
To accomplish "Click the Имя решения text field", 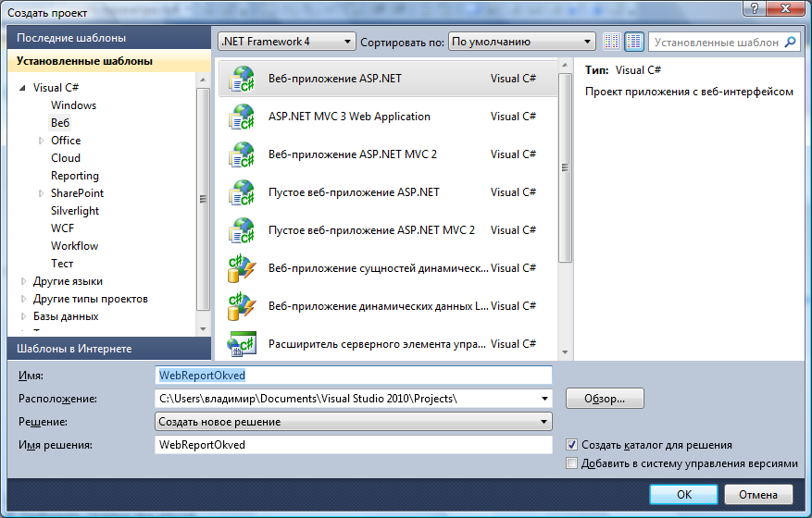I will point(354,445).
